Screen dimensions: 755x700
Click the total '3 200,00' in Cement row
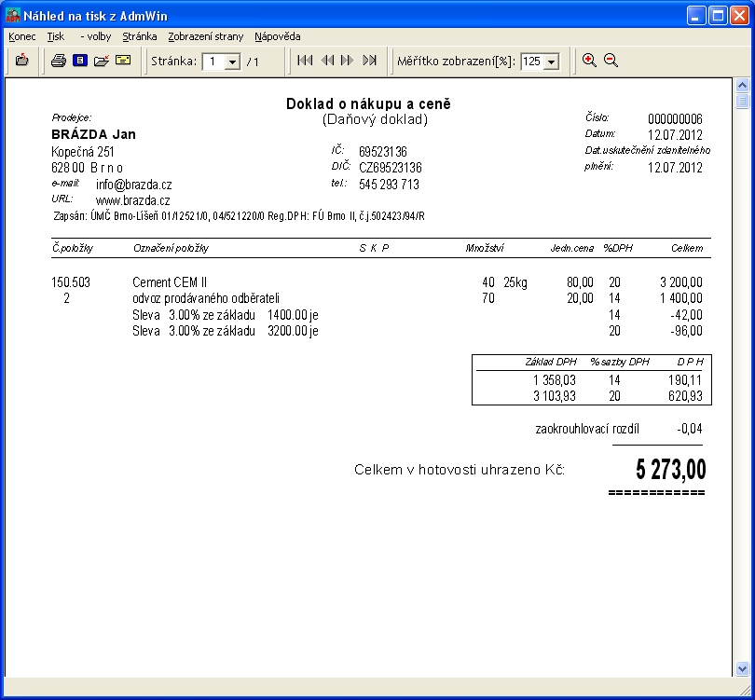680,282
